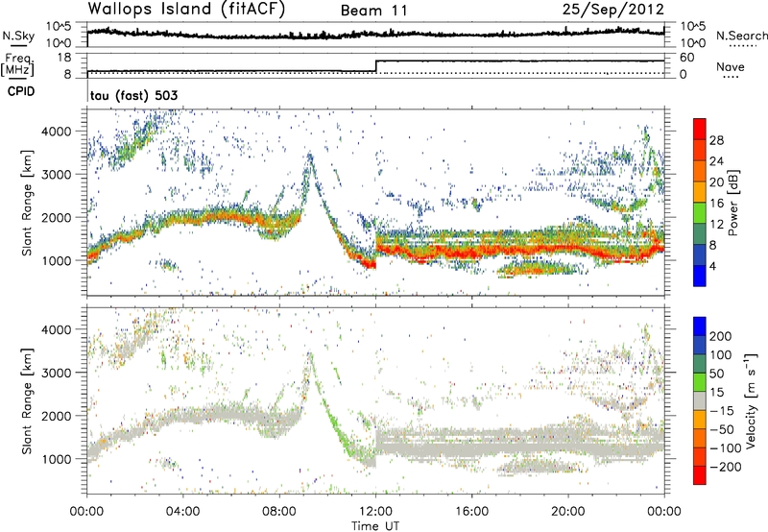Click the '18' frequency axis value

[x=65, y=57]
